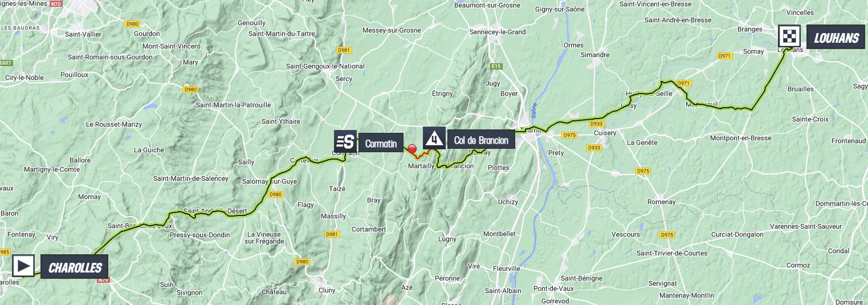This screenshot has height=305, width=868.
Task: Click the D971 road badge near Sornay
Action: pyautogui.click(x=724, y=56)
